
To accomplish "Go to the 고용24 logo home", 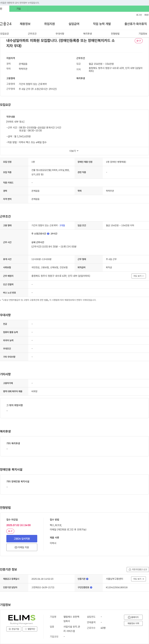I will point(5,24).
